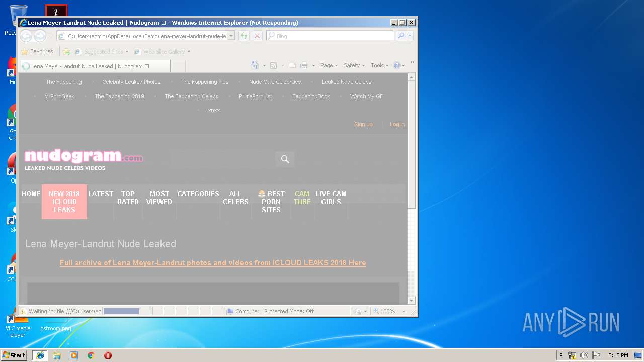
Task: Click the page scrollbar down arrow
Action: 412,301
